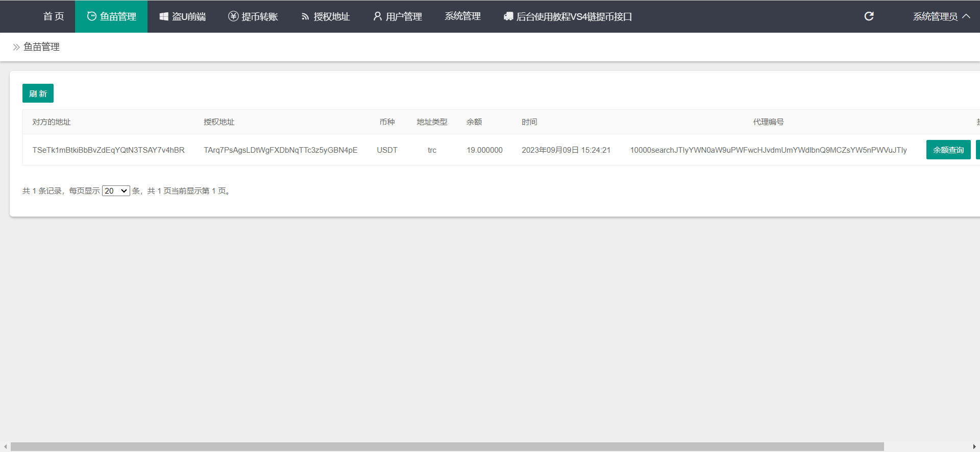Screen dimensions: 980x452
Task: Click the breadcrumb double-chevron icon
Action: tap(16, 47)
